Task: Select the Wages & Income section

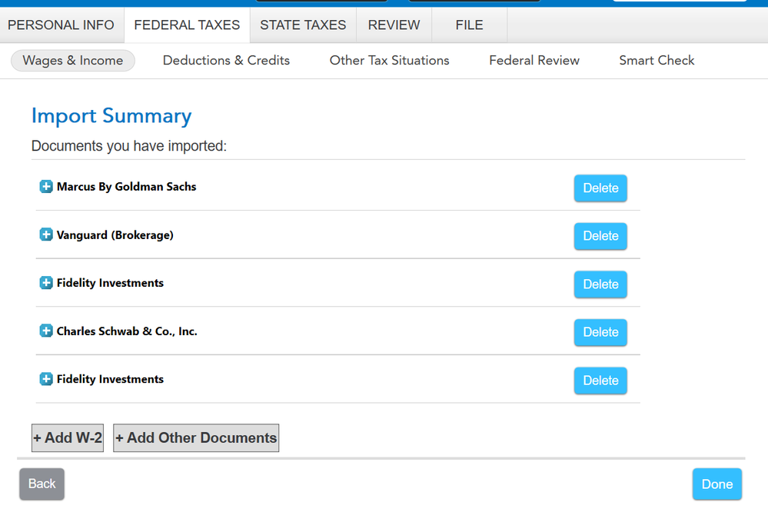Action: point(73,60)
